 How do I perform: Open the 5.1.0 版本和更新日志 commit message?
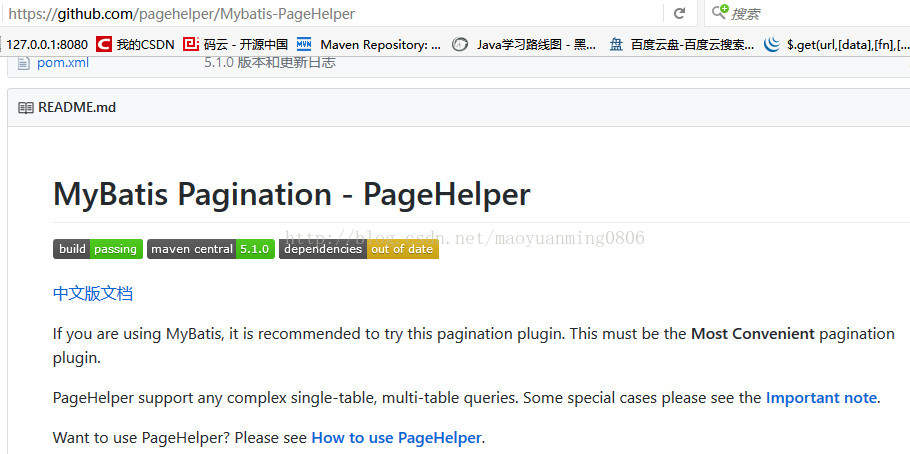click(270, 62)
